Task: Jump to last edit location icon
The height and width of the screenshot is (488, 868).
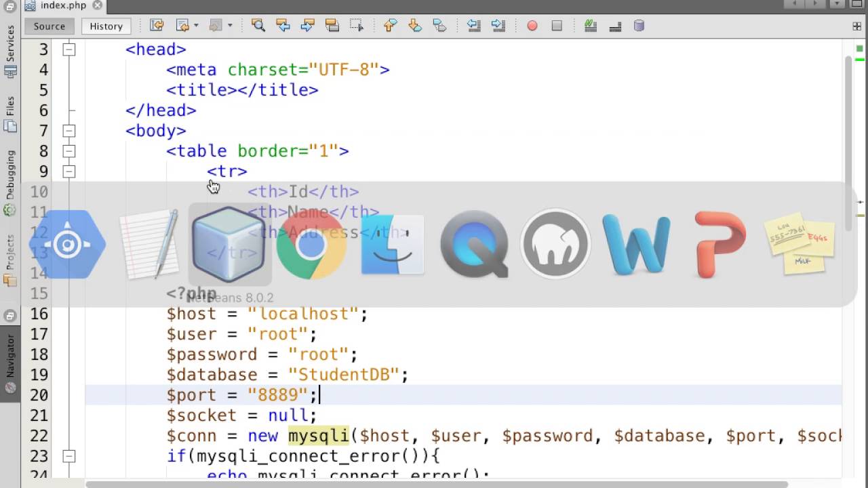Action: click(157, 26)
